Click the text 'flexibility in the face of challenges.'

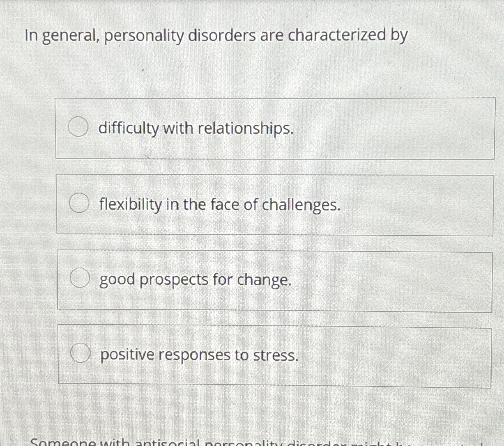pos(220,204)
